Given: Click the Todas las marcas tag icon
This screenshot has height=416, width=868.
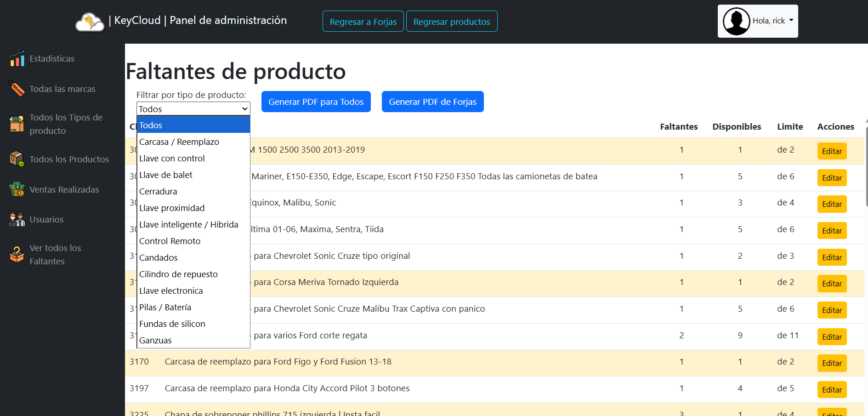Looking at the screenshot, I should [17, 89].
